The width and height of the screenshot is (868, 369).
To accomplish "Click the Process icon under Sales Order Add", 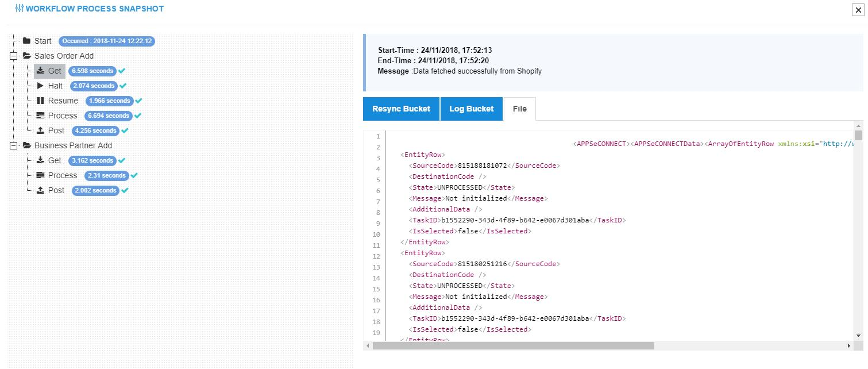I will [40, 116].
